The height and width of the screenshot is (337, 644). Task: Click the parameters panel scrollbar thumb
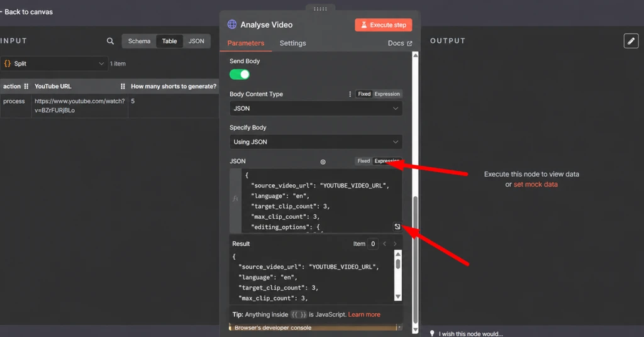[x=415, y=260]
